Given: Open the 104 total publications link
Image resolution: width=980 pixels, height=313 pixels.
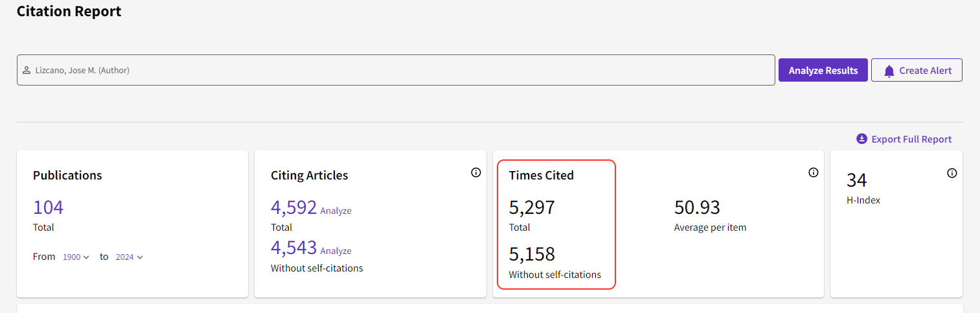Looking at the screenshot, I should click(48, 207).
